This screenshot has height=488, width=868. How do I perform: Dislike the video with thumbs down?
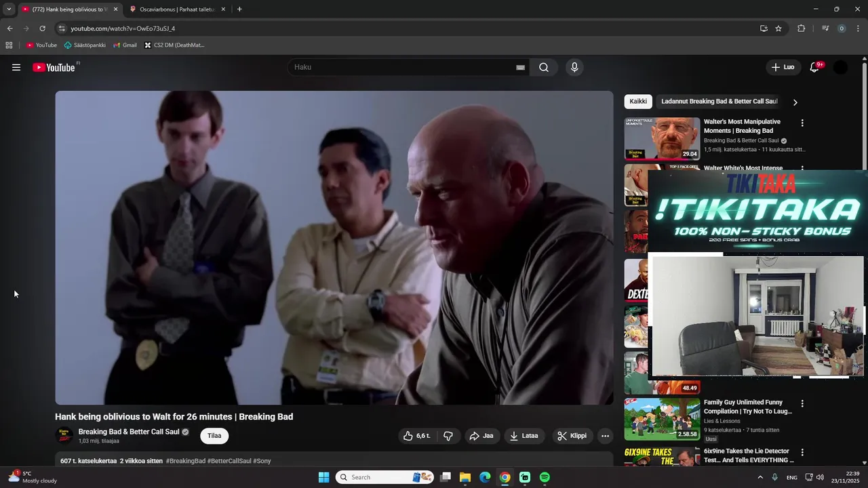[x=448, y=436]
